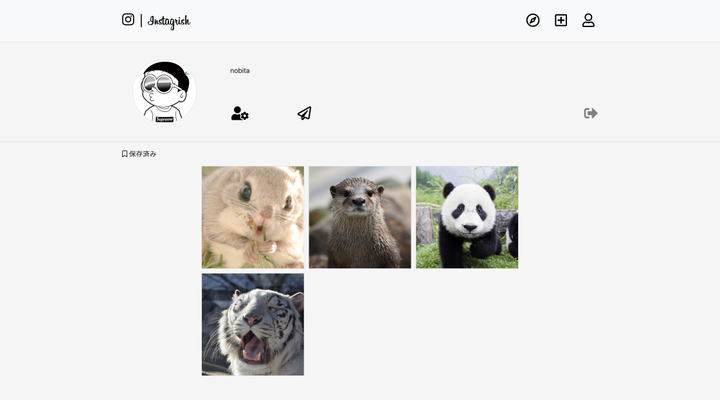720x400 pixels.
Task: Open the otter photo post
Action: pos(360,217)
